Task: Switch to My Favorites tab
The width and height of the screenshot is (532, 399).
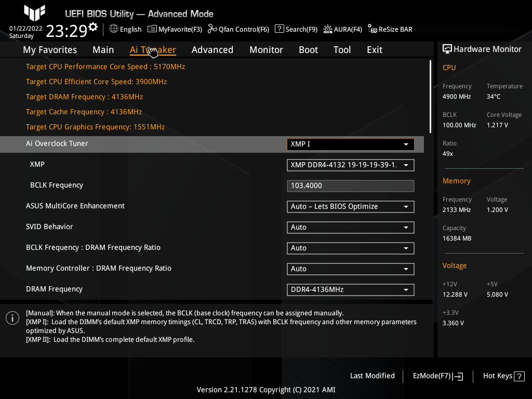Action: pos(50,50)
